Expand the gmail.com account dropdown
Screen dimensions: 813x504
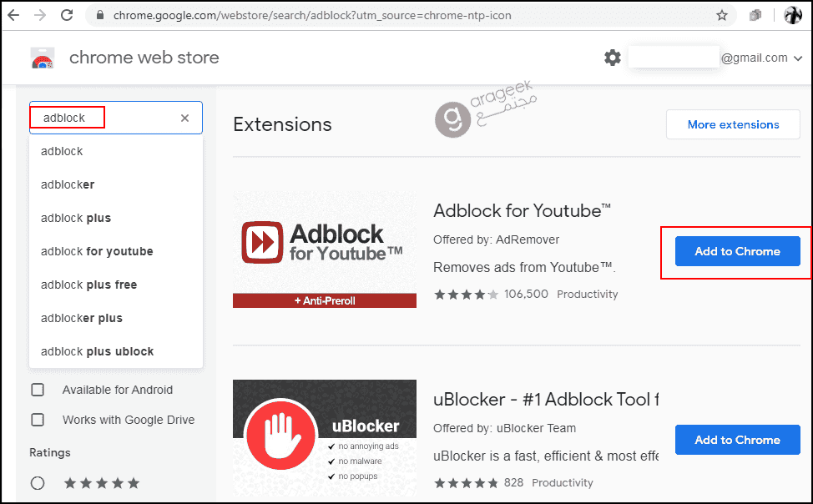point(798,58)
